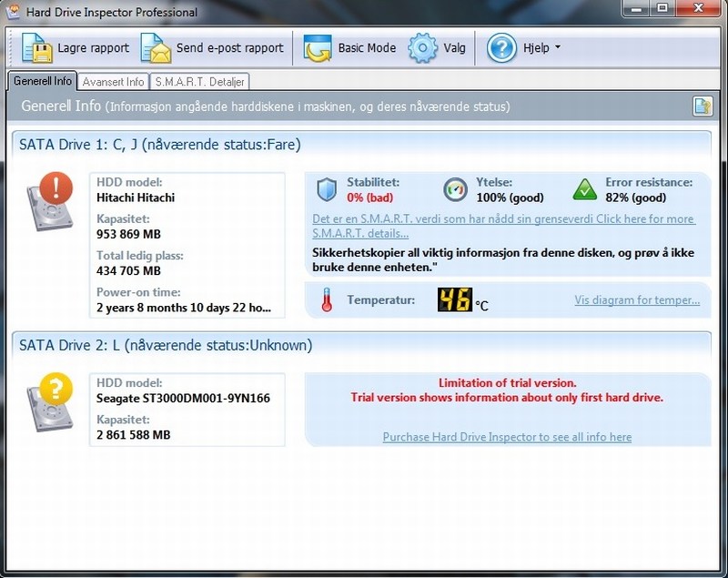Screen dimensions: 728x578
Task: Click the red thermometer icon
Action: tap(327, 299)
